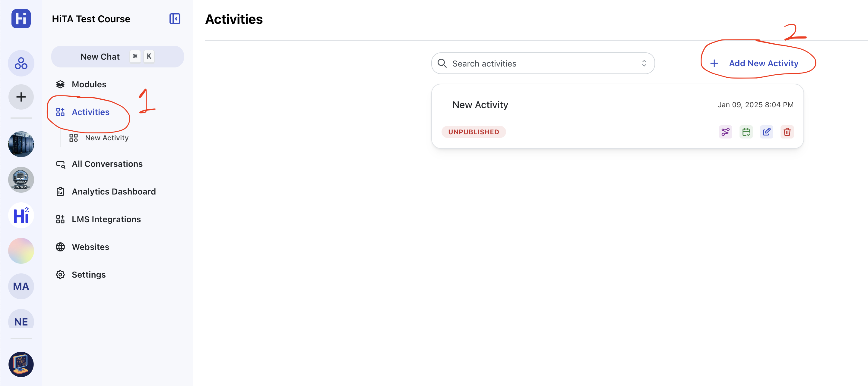Open the three-circles workspace icon

coord(21,63)
